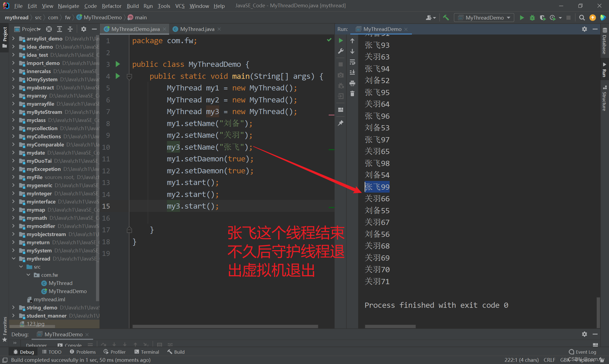The height and width of the screenshot is (364, 609).
Task: Expand the string_demo project folder
Action: pyautogui.click(x=14, y=307)
